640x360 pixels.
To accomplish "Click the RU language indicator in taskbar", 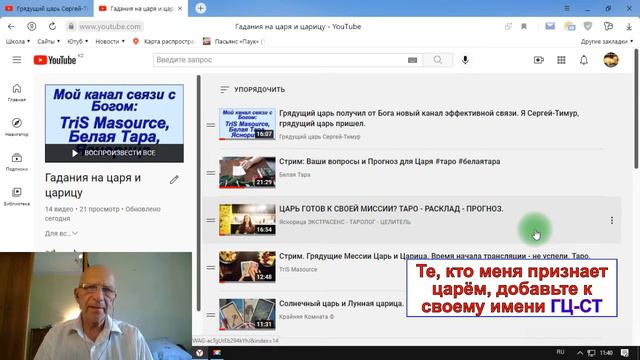I will click(560, 352).
